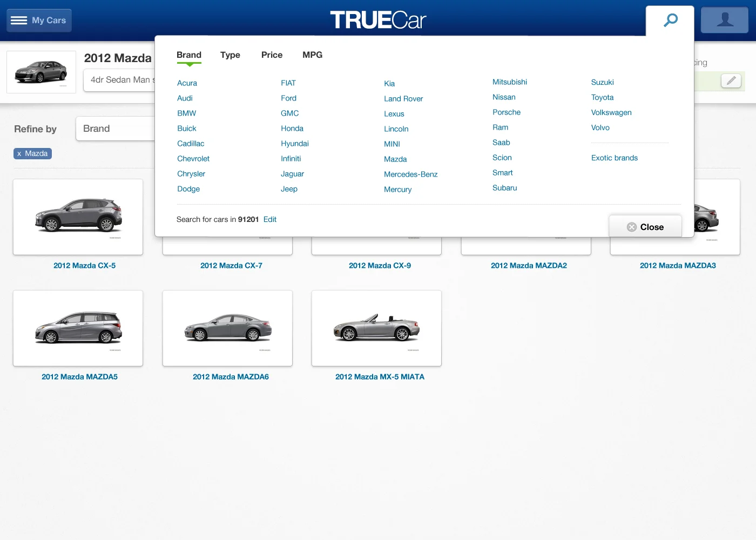Viewport: 756px width, 540px height.
Task: Select the Jeep brand
Action: [x=289, y=189]
